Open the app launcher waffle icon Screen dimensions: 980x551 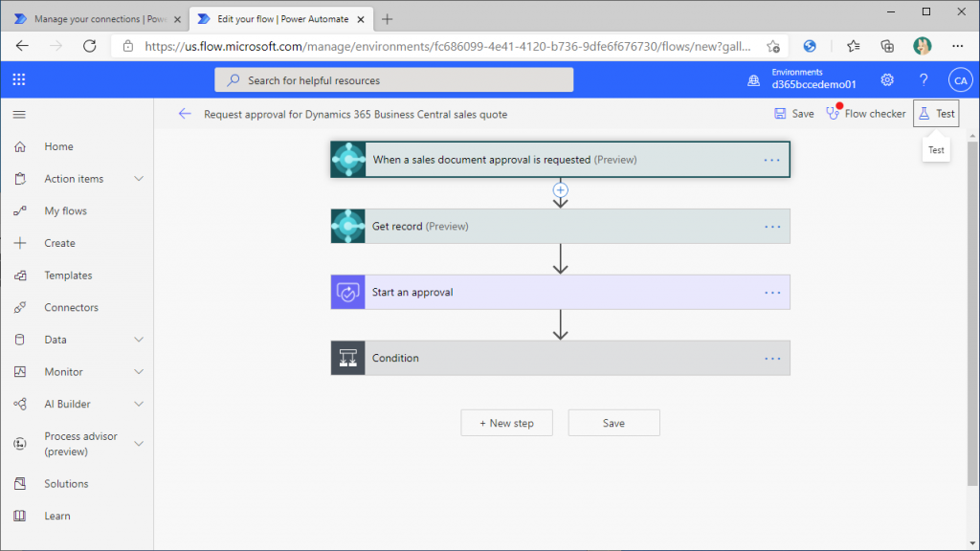pyautogui.click(x=19, y=79)
